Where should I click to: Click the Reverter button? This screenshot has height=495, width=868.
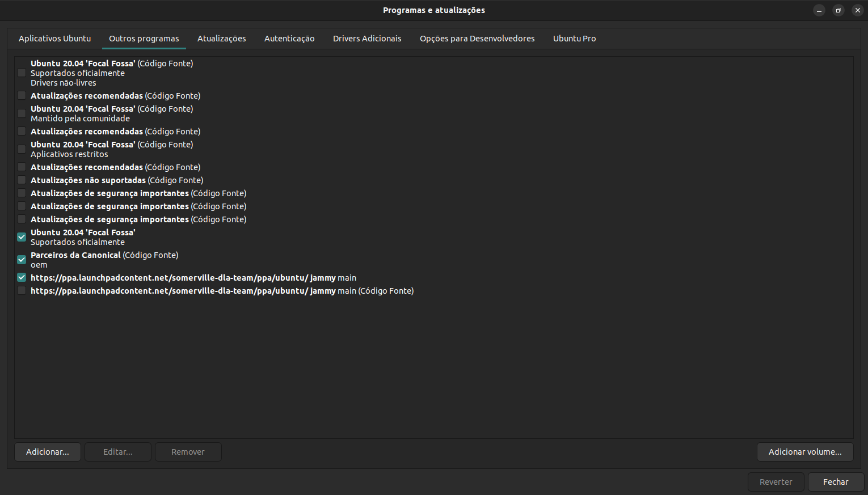pyautogui.click(x=776, y=482)
